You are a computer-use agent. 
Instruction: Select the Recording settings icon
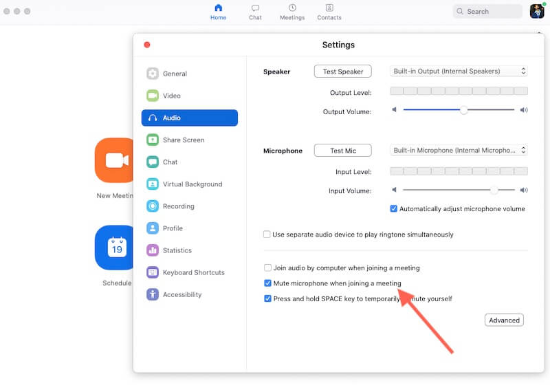point(152,206)
